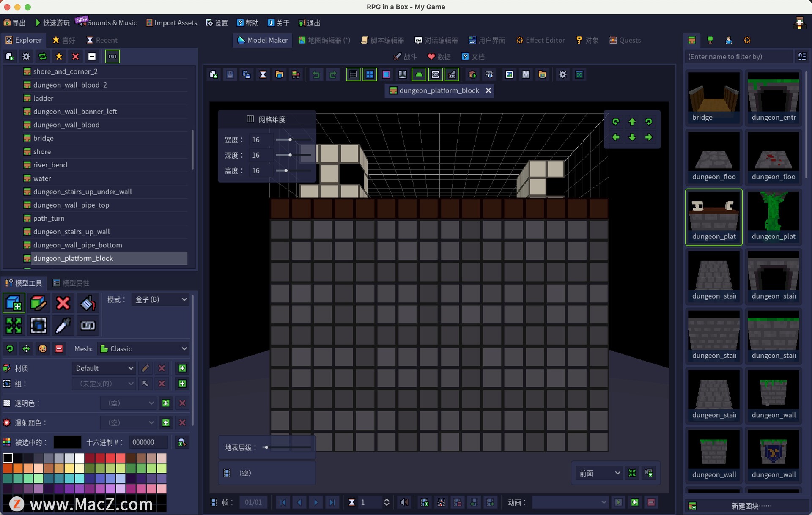Switch to the 模型属性 tab
This screenshot has width=812, height=515.
(x=71, y=283)
